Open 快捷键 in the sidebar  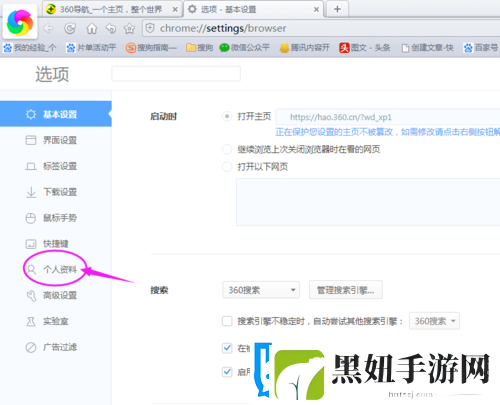(56, 244)
